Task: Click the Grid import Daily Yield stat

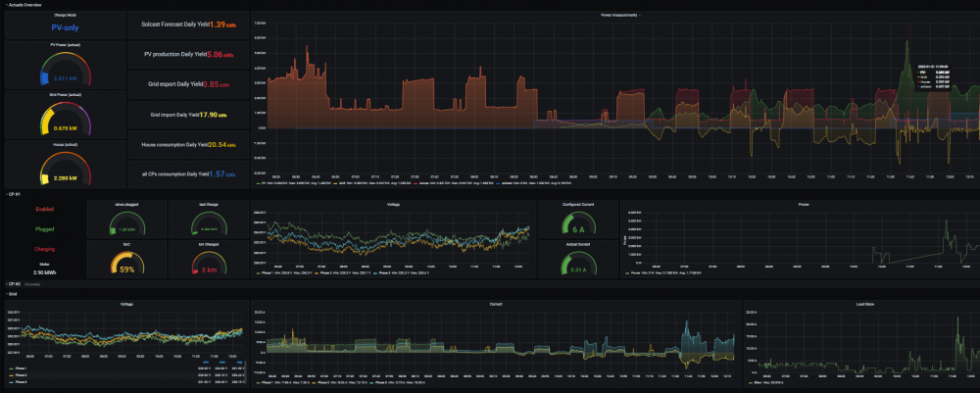Action: (188, 115)
